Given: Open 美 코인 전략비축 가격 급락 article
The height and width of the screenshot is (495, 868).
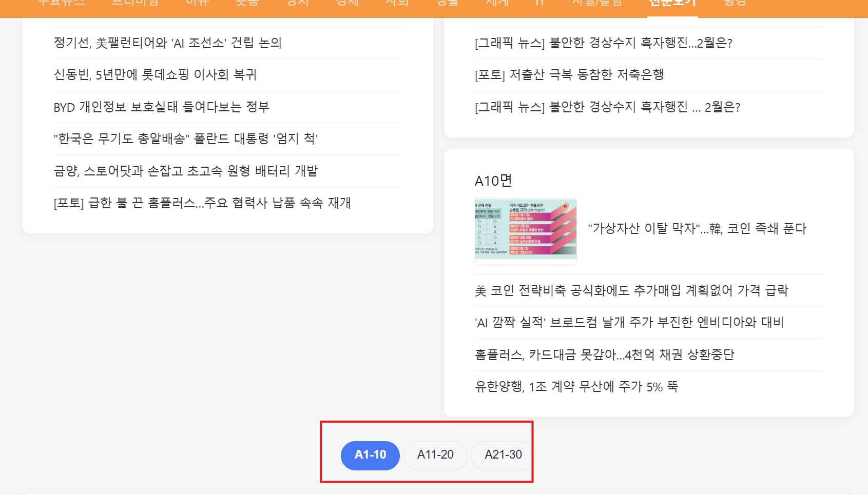Looking at the screenshot, I should pos(631,291).
